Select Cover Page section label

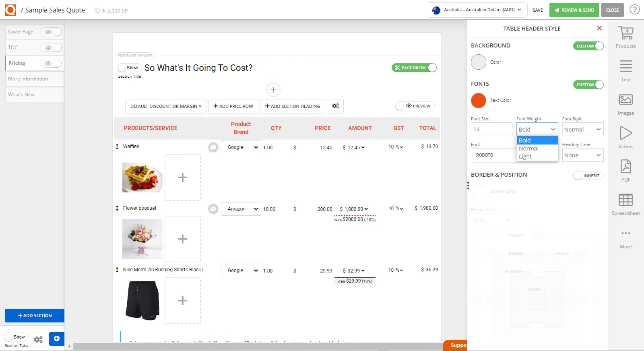21,32
